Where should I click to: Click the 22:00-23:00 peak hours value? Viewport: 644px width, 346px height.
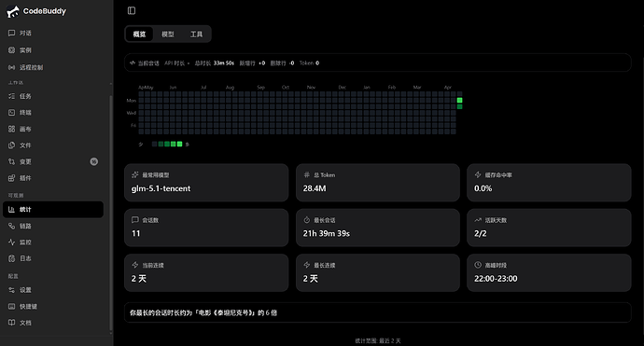496,279
